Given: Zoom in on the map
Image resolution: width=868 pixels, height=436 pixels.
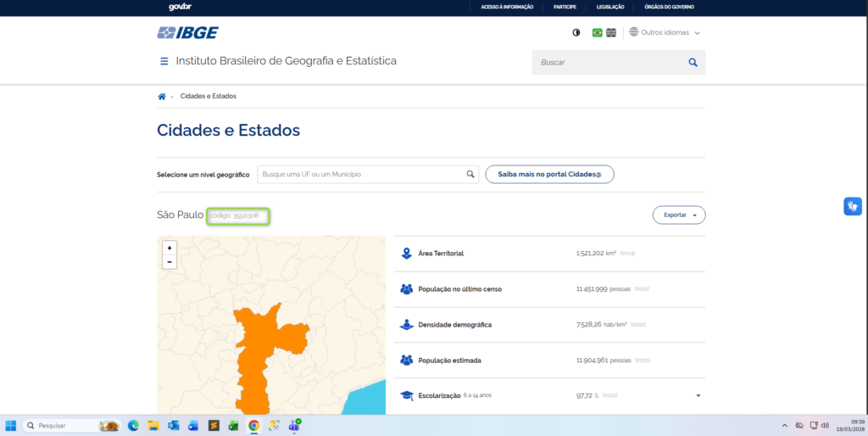Looking at the screenshot, I should (x=170, y=248).
